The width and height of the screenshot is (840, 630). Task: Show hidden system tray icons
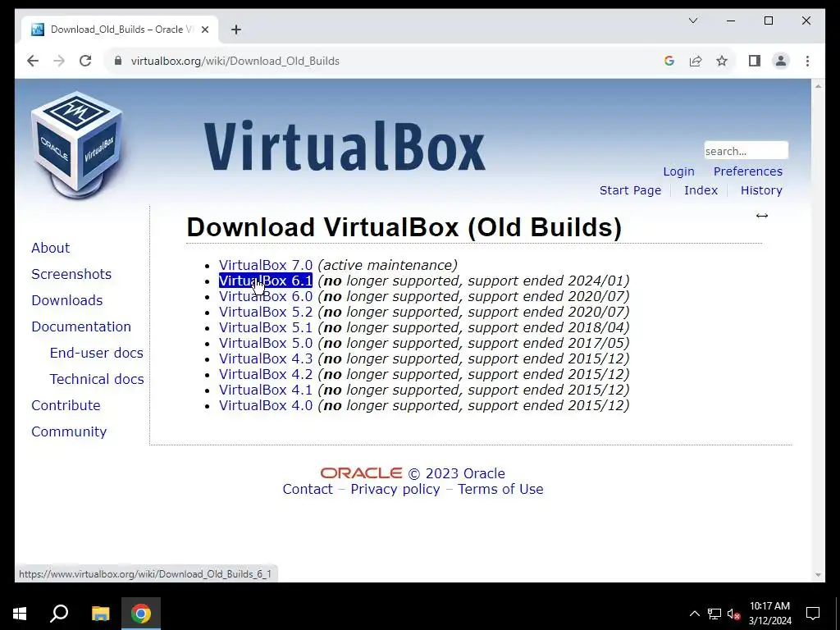694,614
